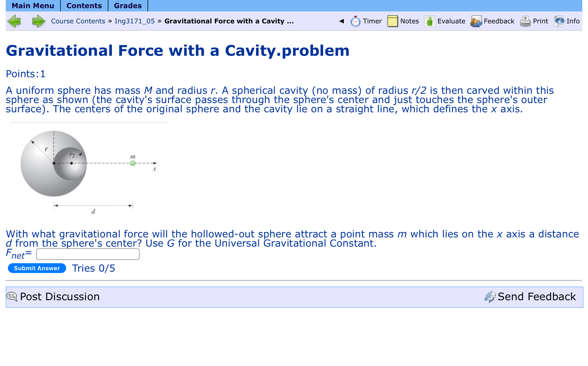Click Send Feedback at bottom right

(x=536, y=297)
